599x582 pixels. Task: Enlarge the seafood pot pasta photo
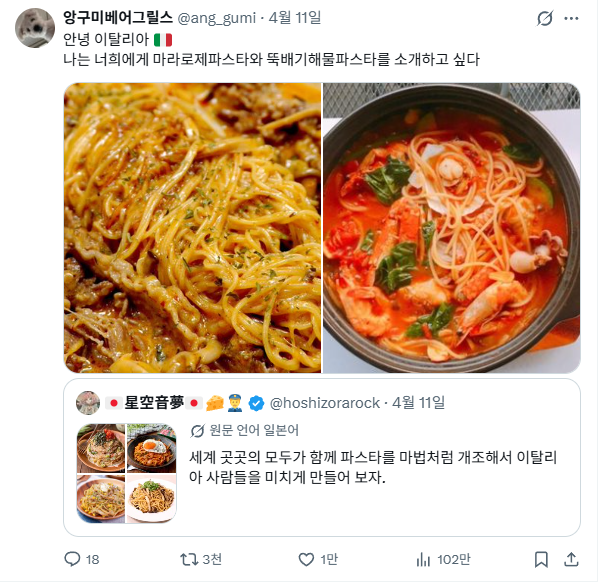coord(452,228)
